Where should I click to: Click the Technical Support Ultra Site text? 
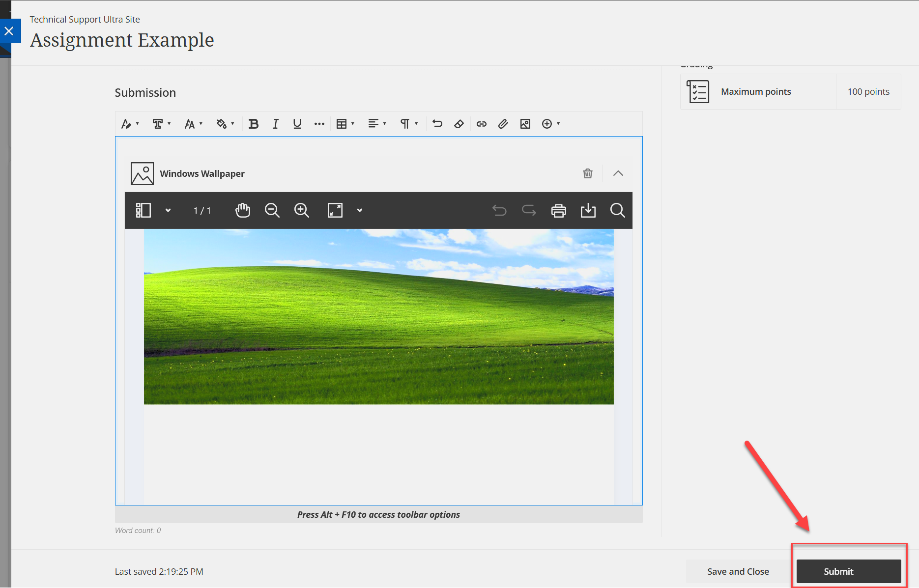[x=85, y=19]
